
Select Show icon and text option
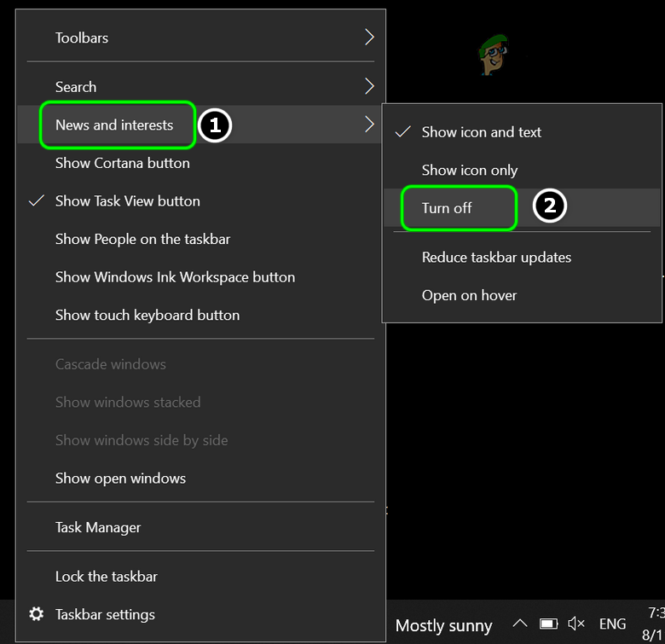(481, 132)
